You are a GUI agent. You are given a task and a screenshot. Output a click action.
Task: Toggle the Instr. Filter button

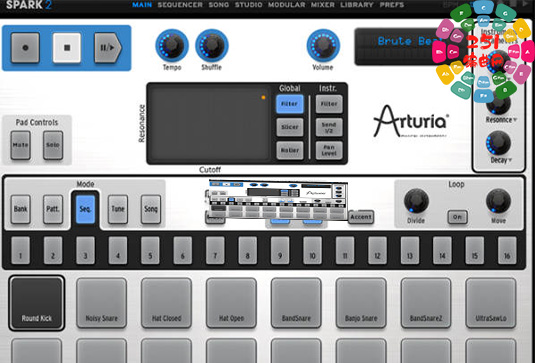pyautogui.click(x=329, y=104)
